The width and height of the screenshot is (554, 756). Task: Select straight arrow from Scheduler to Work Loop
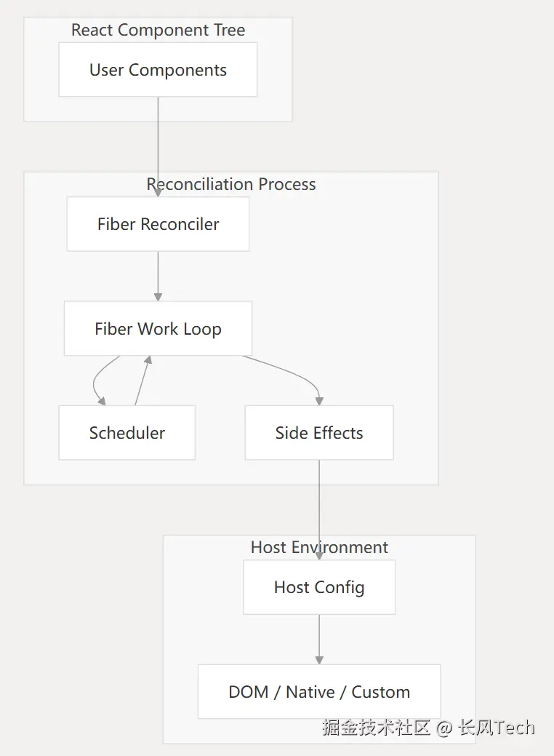pyautogui.click(x=142, y=381)
